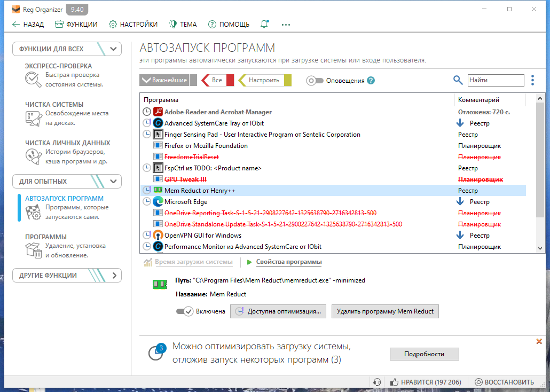Toggle the Включена switch for Mem Reduct
550x392 pixels.
[185, 311]
